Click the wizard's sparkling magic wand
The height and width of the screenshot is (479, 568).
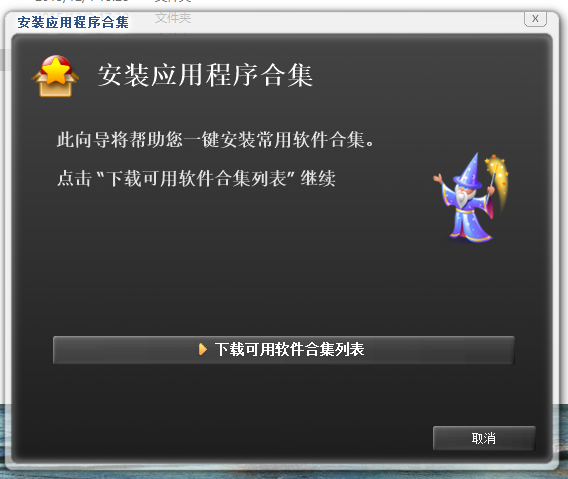pos(497,179)
